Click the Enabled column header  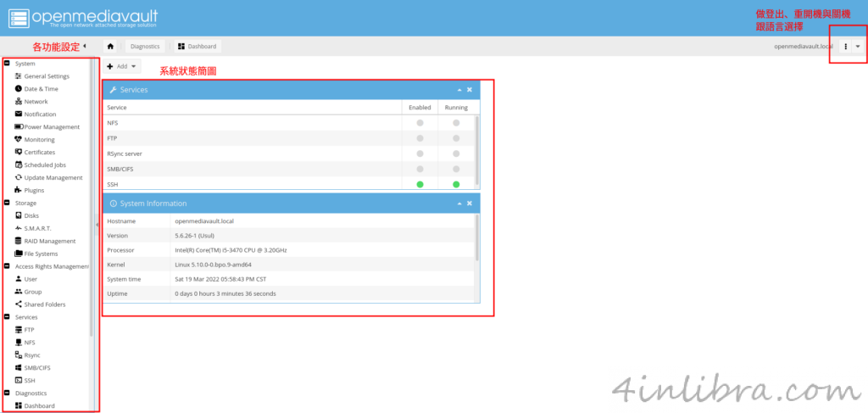tap(420, 108)
